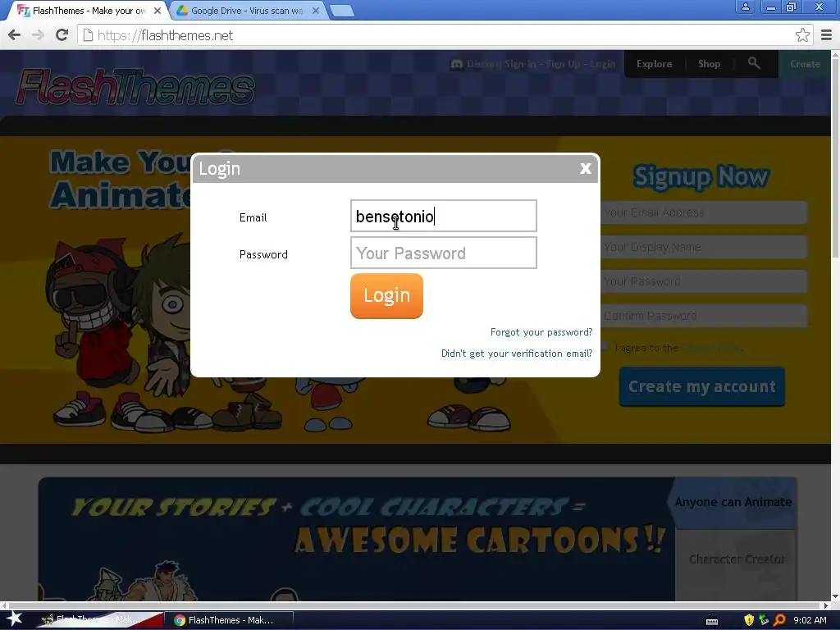The height and width of the screenshot is (630, 840).
Task: Close the Google Drive tab
Action: click(x=316, y=11)
